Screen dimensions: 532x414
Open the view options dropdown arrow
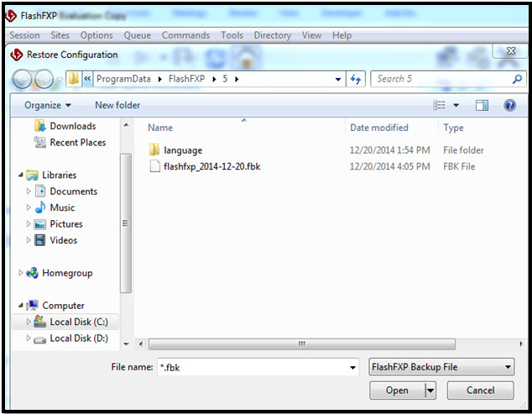pyautogui.click(x=456, y=105)
